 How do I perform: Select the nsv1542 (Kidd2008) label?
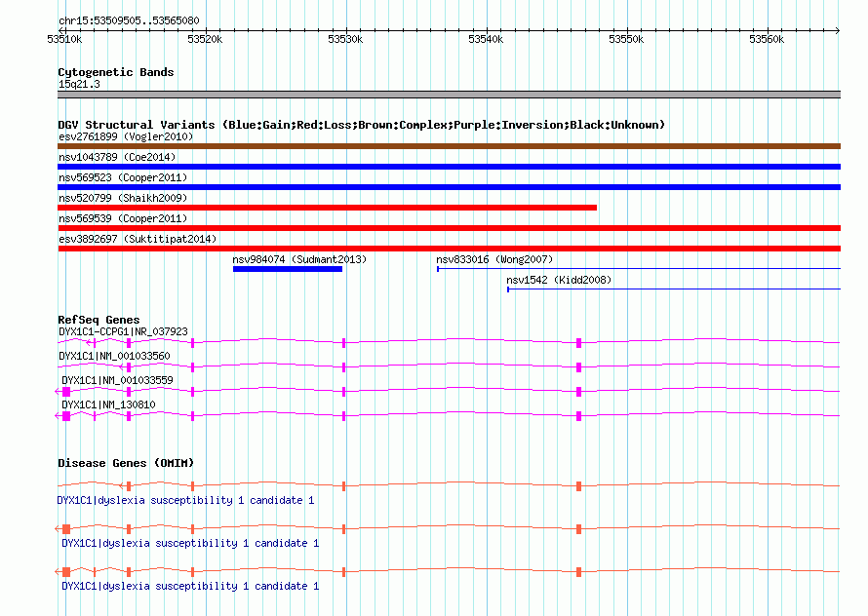559,280
